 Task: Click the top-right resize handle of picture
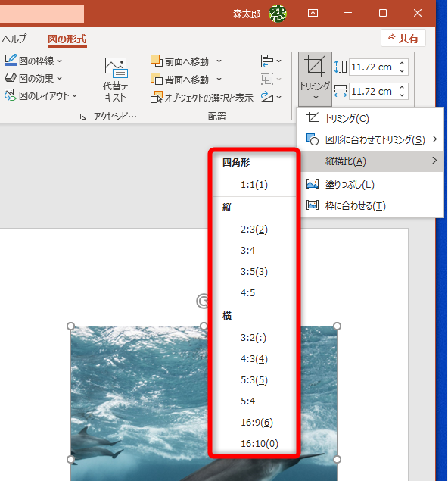[337, 326]
